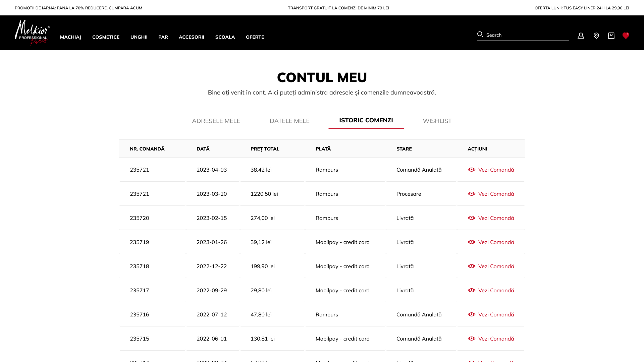Click the store locator pin icon
The height and width of the screenshot is (362, 644).
tap(596, 36)
